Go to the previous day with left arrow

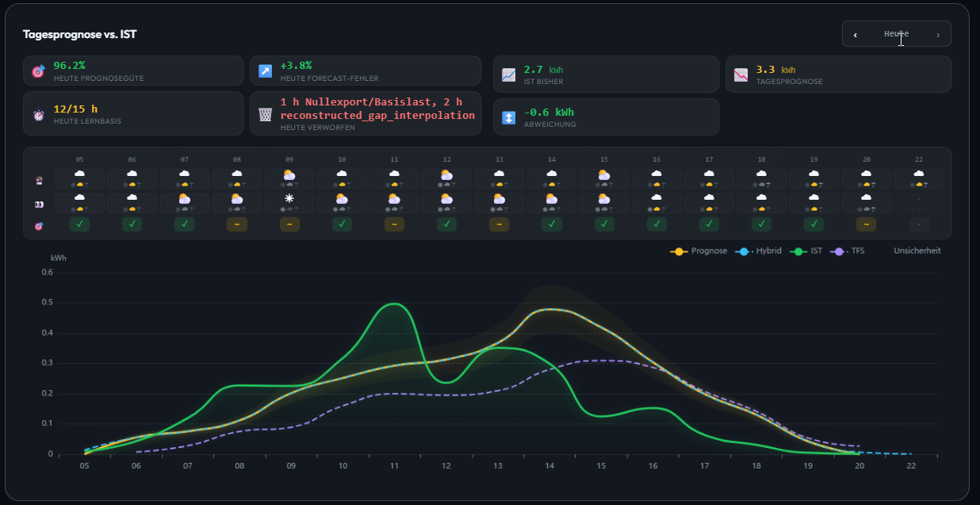855,35
